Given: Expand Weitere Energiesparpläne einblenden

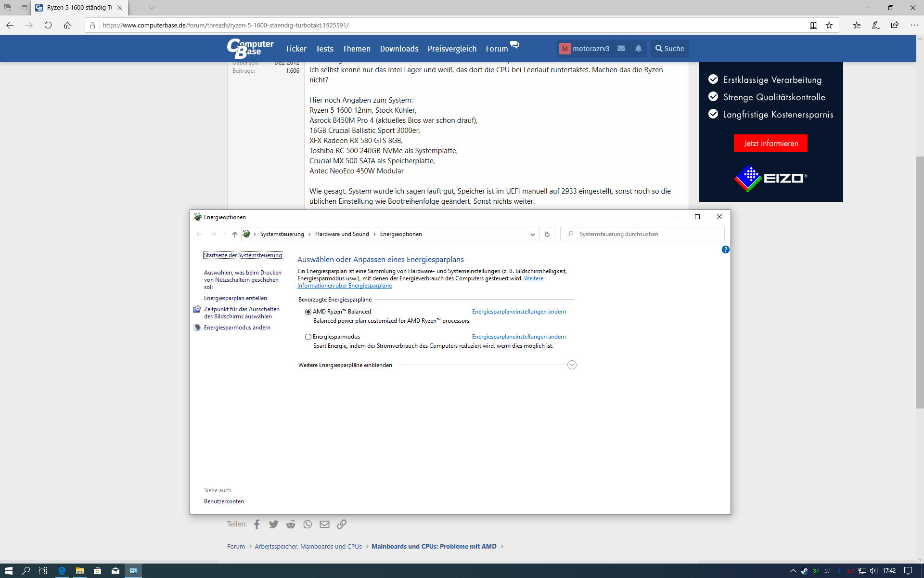Looking at the screenshot, I should pyautogui.click(x=572, y=365).
